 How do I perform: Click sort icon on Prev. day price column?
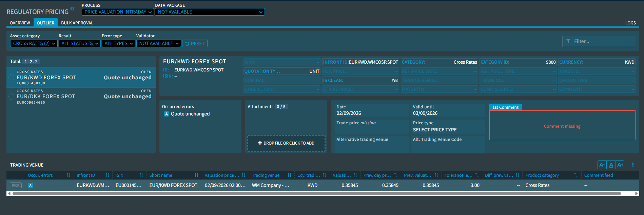pyautogui.click(x=396, y=175)
